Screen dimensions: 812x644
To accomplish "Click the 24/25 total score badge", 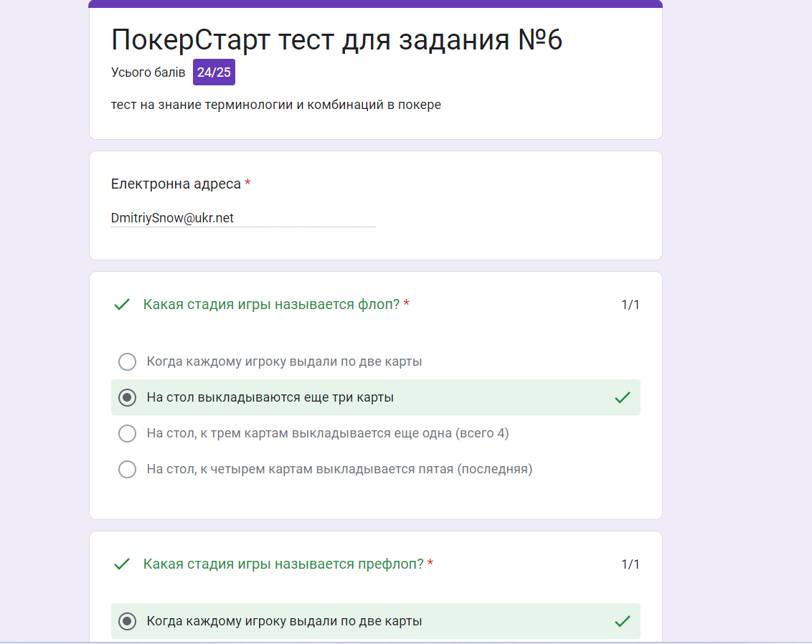I will pos(214,72).
